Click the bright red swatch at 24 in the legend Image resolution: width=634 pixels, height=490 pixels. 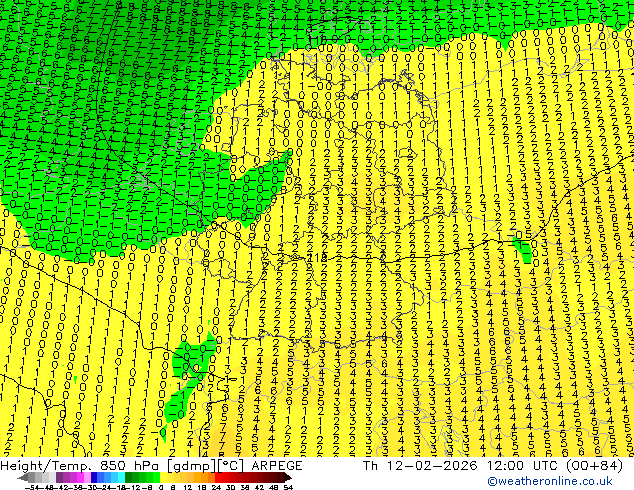point(218,478)
